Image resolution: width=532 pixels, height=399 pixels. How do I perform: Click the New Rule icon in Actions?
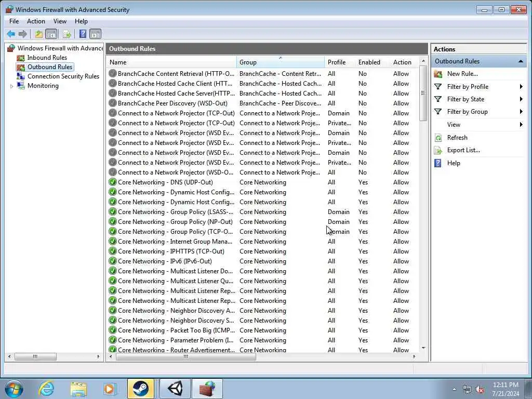438,74
